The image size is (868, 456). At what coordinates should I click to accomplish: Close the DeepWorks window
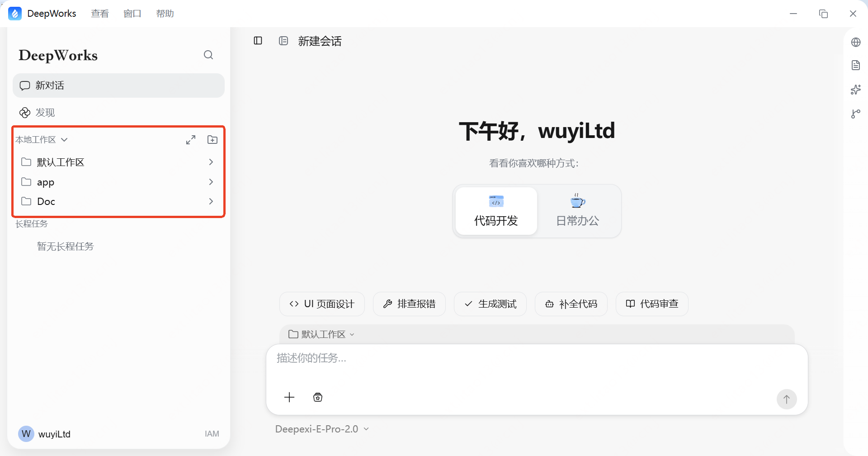point(853,14)
